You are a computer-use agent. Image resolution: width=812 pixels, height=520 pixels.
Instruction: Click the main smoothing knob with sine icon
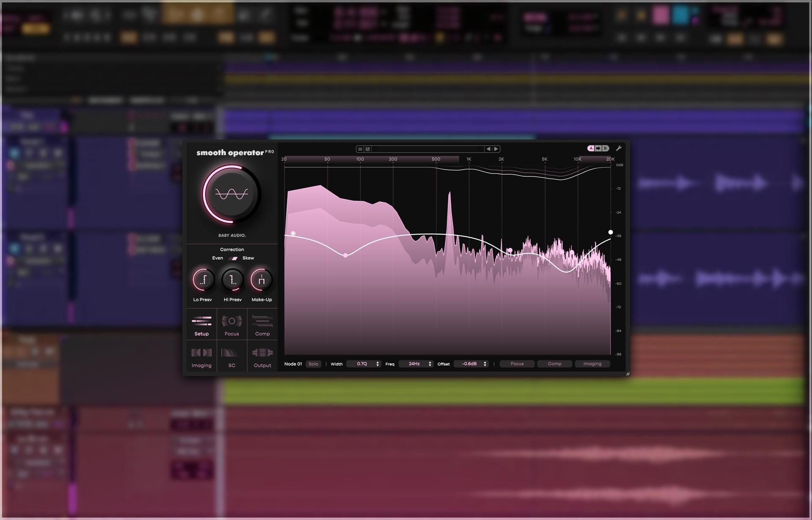click(231, 194)
